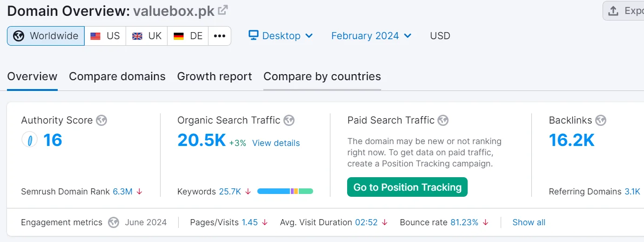
Task: Switch database to US
Action: (x=105, y=36)
